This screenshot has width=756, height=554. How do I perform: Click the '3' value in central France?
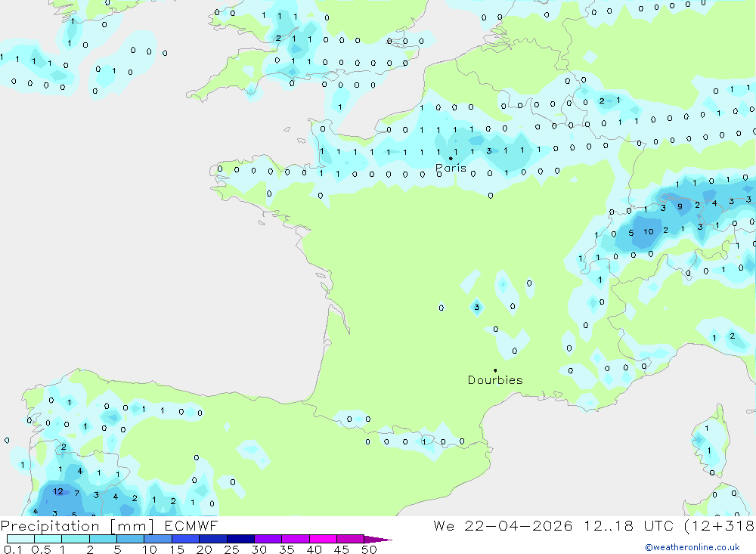click(x=477, y=307)
